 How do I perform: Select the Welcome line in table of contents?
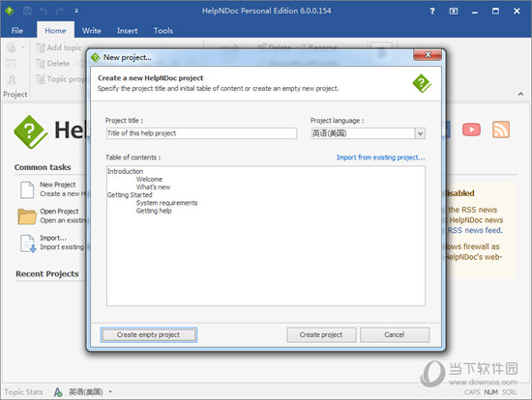[x=149, y=179]
